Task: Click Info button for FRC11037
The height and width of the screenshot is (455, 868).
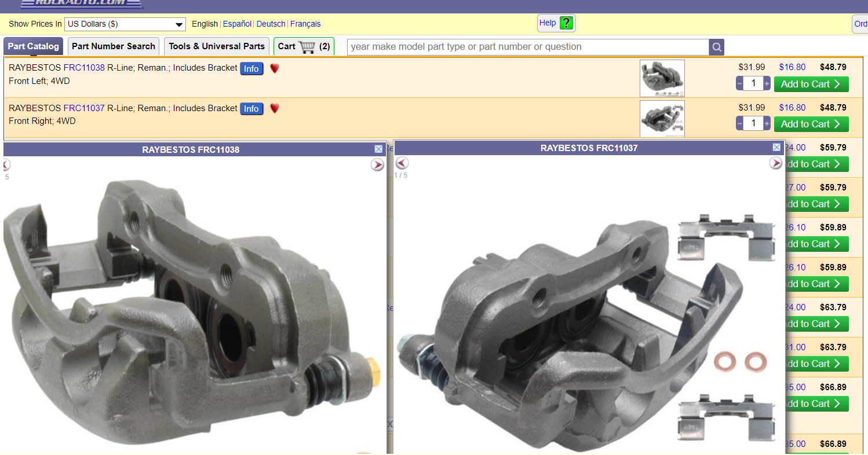Action: point(251,109)
